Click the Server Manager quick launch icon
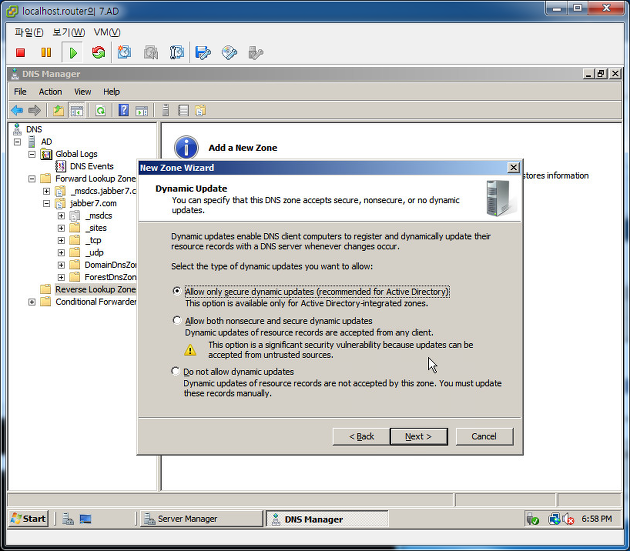The height and width of the screenshot is (551, 630). pos(68,519)
